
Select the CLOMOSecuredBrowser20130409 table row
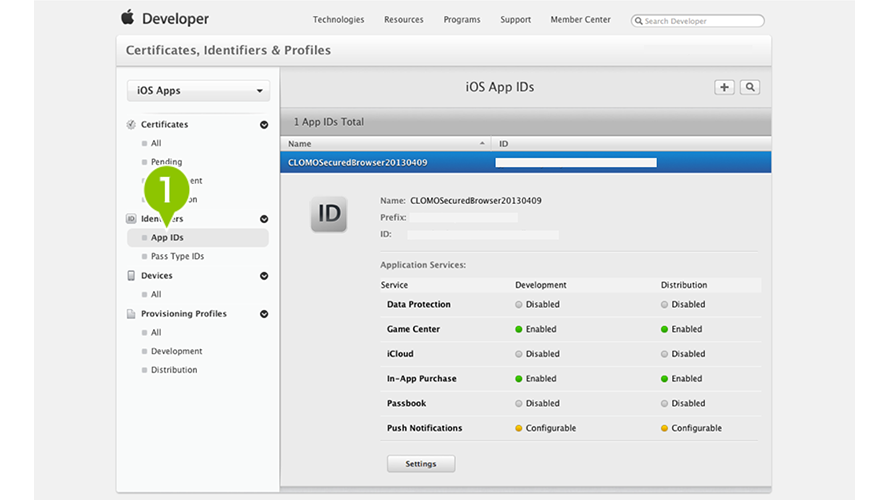526,163
